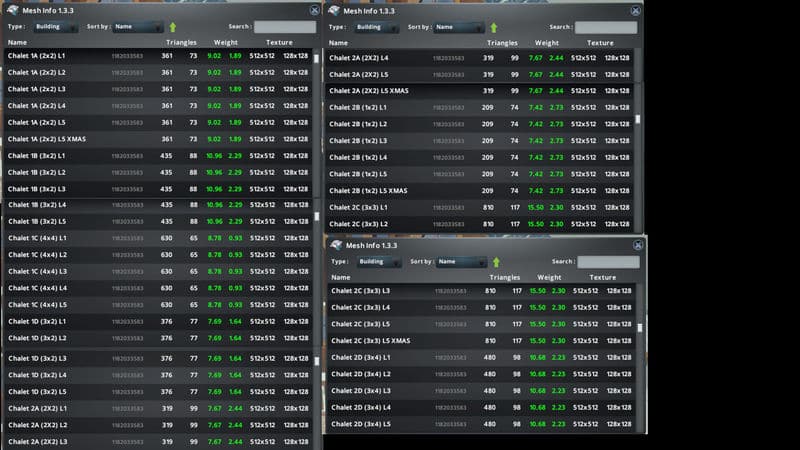
Task: Click Texture column header in bottom-right panel
Action: click(603, 277)
